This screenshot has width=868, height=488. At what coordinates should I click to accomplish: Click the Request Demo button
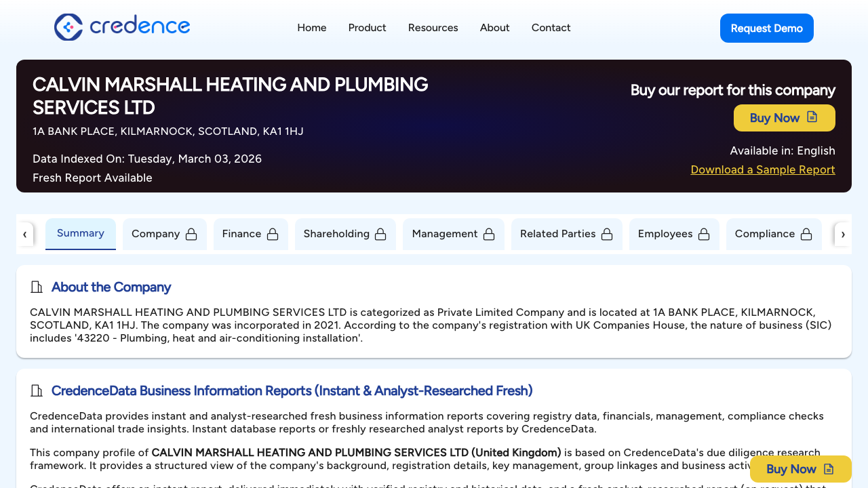[766, 28]
